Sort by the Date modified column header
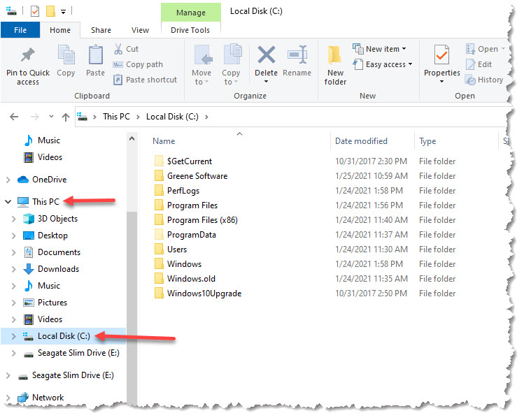The width and height of the screenshot is (524, 420). coord(361,141)
